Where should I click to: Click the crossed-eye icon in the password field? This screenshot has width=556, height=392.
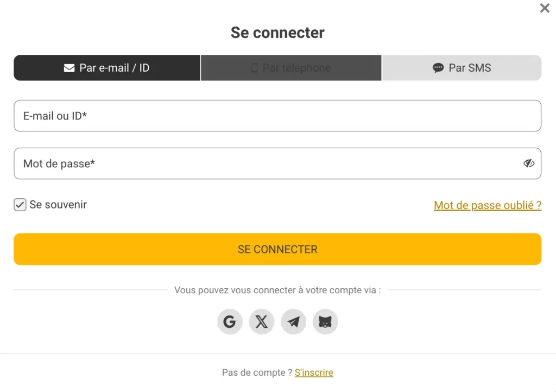pos(529,163)
